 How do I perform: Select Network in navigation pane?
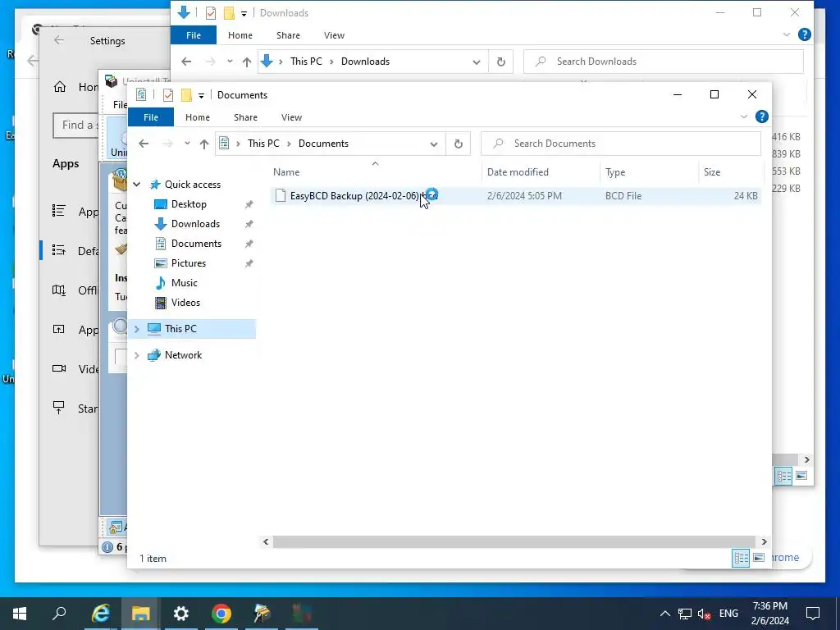[x=183, y=355]
